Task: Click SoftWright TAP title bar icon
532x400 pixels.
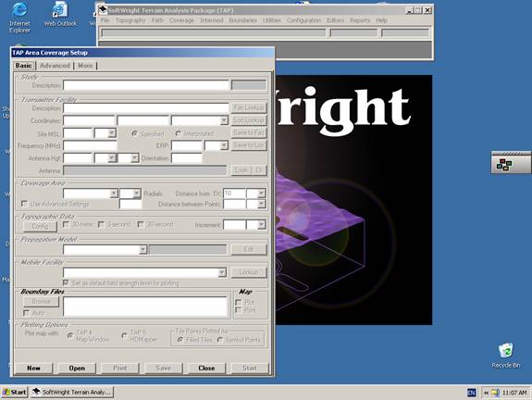Action: click(x=103, y=10)
